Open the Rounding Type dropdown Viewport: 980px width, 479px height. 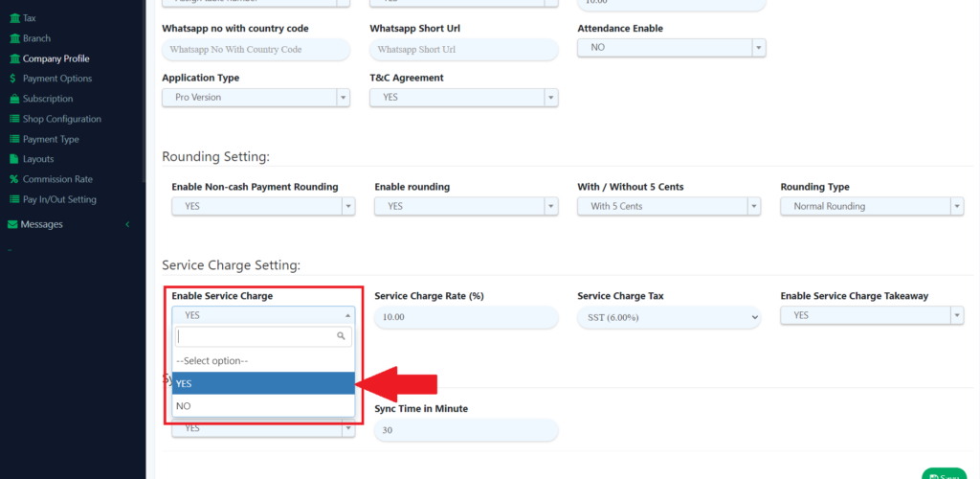871,206
